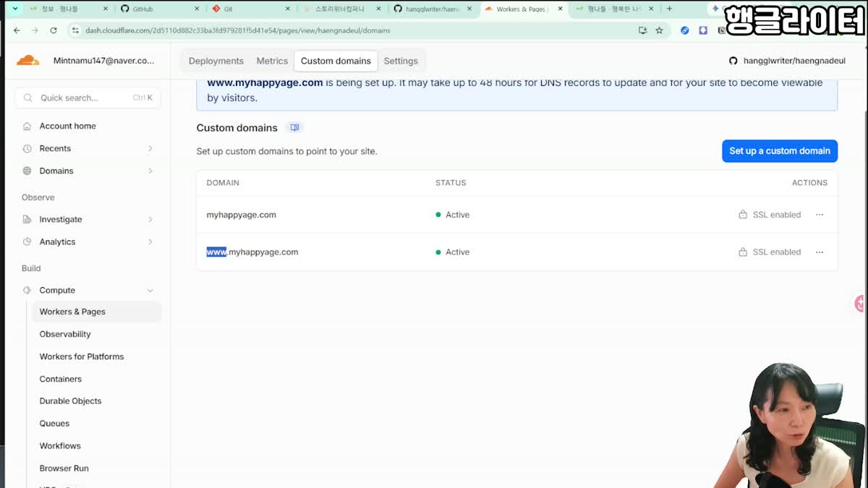This screenshot has height=488, width=868.
Task: Click the GitHub icon next to hangglwriter/haengnadeul
Action: coord(733,61)
